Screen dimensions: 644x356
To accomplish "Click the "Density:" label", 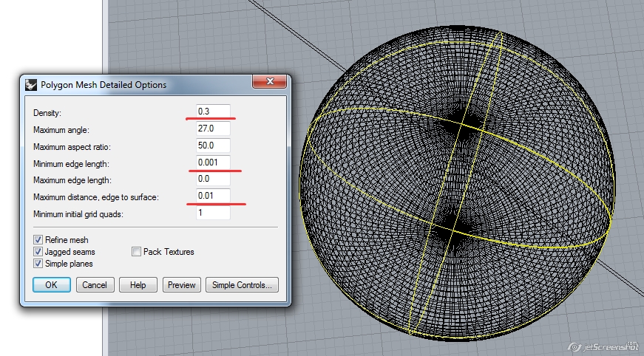I will [47, 113].
